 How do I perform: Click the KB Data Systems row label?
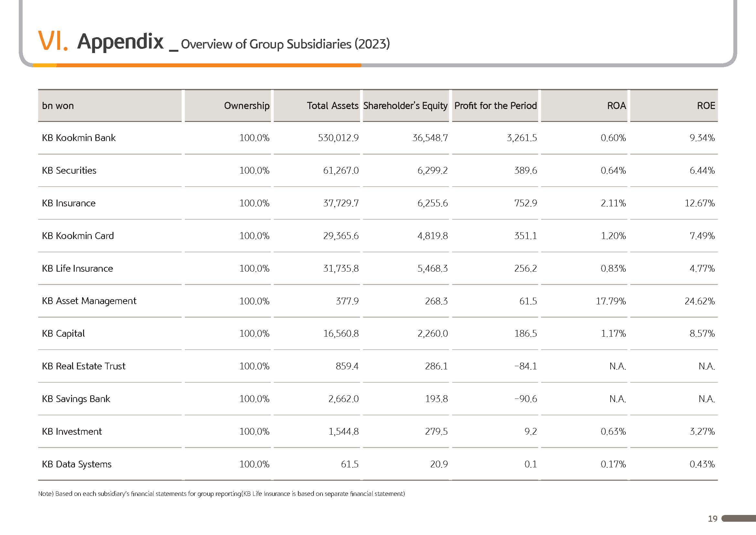(x=77, y=464)
